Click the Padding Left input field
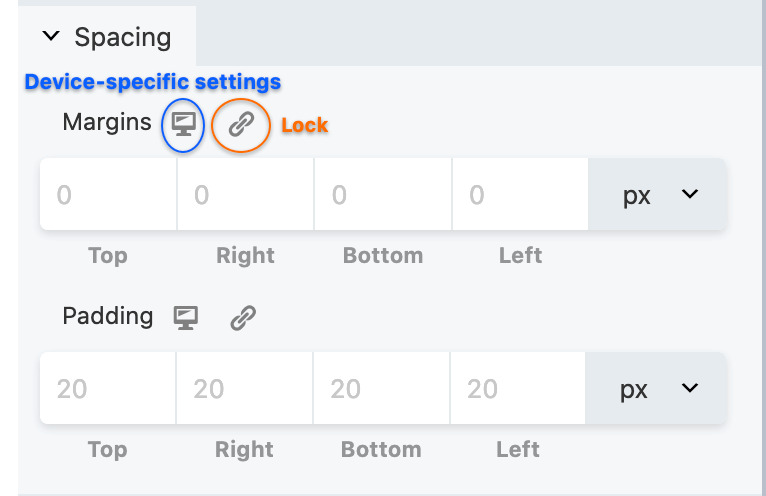 pos(518,388)
